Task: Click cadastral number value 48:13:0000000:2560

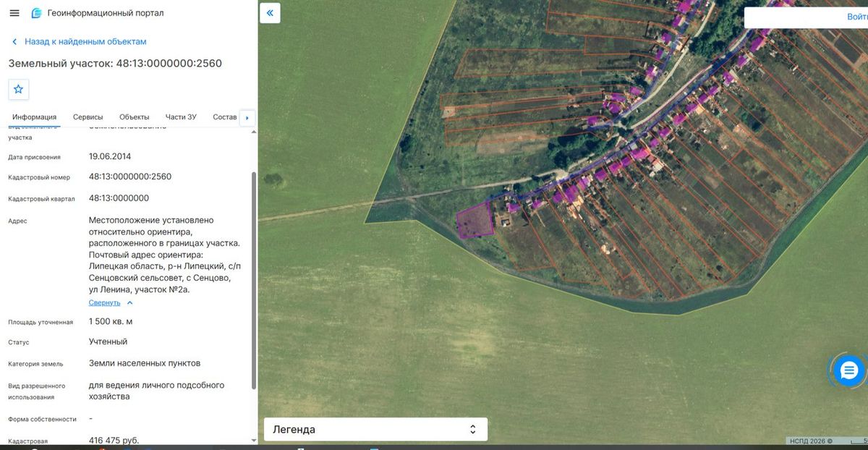Action: pyautogui.click(x=130, y=177)
